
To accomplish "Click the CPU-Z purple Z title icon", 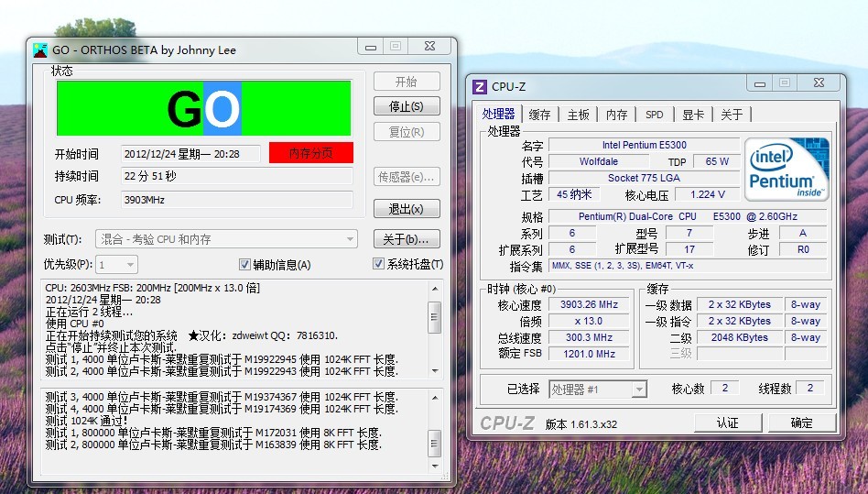I will (480, 87).
